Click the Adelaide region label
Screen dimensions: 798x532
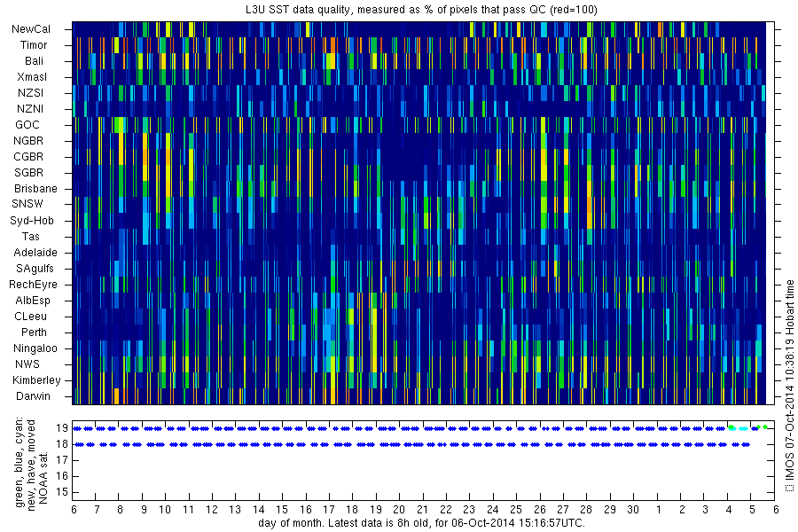pyautogui.click(x=35, y=253)
